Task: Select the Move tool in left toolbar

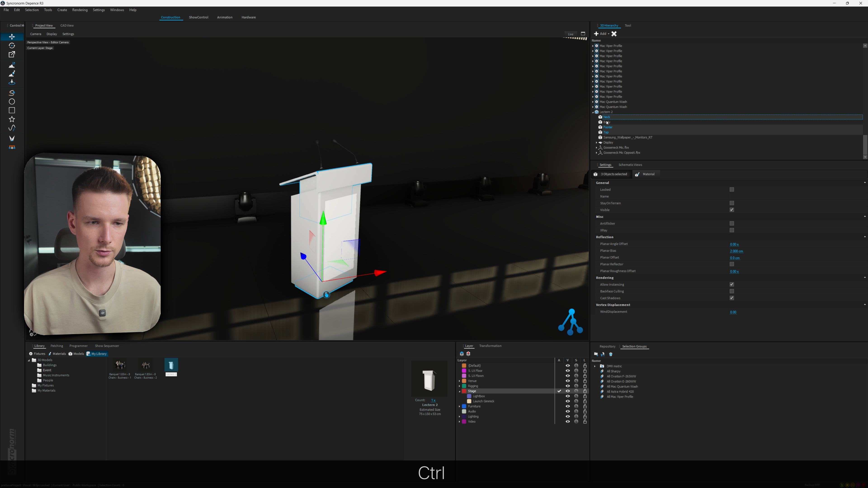Action: pyautogui.click(x=12, y=37)
